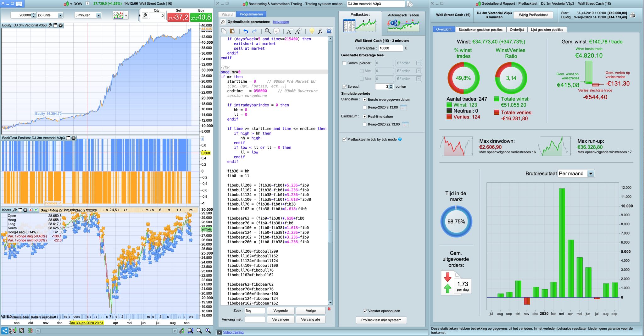Image resolution: width=644 pixels, height=336 pixels.
Task: Select the Real-time datum radio button
Action: pos(365,117)
